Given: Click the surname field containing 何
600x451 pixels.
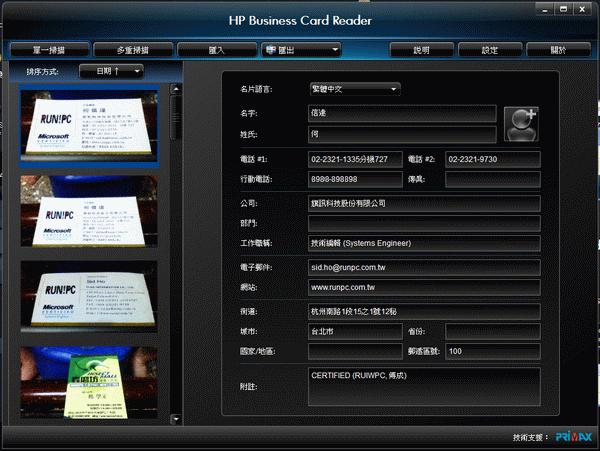Looking at the screenshot, I should pyautogui.click(x=402, y=135).
